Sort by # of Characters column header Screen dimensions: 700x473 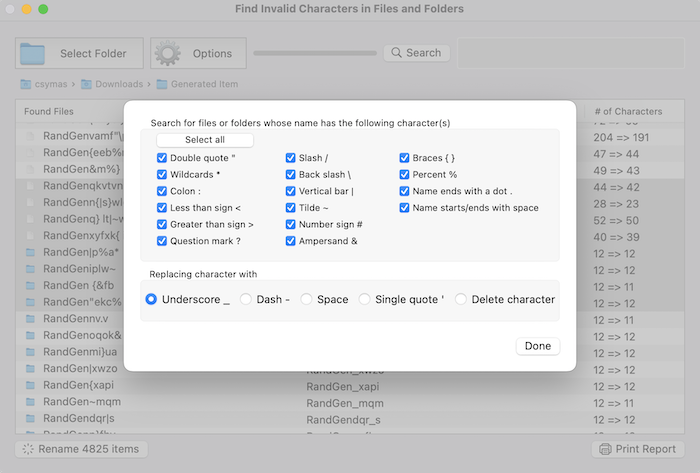(628, 111)
